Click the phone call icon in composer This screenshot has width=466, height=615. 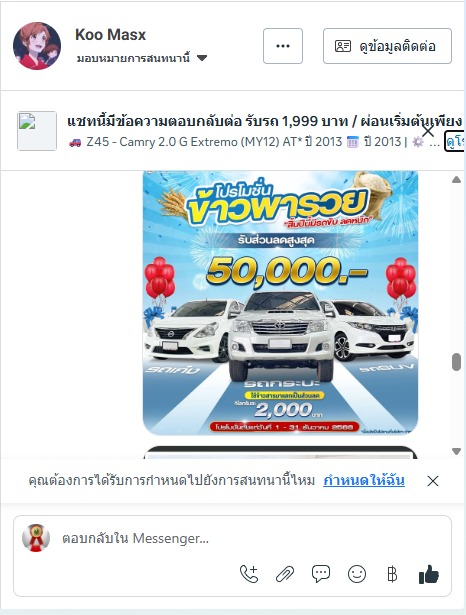249,574
